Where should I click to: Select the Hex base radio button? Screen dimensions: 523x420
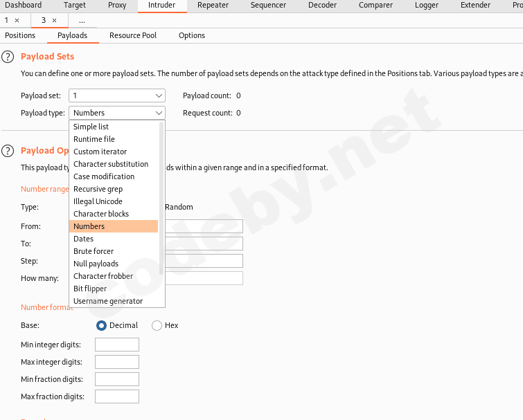coord(157,325)
